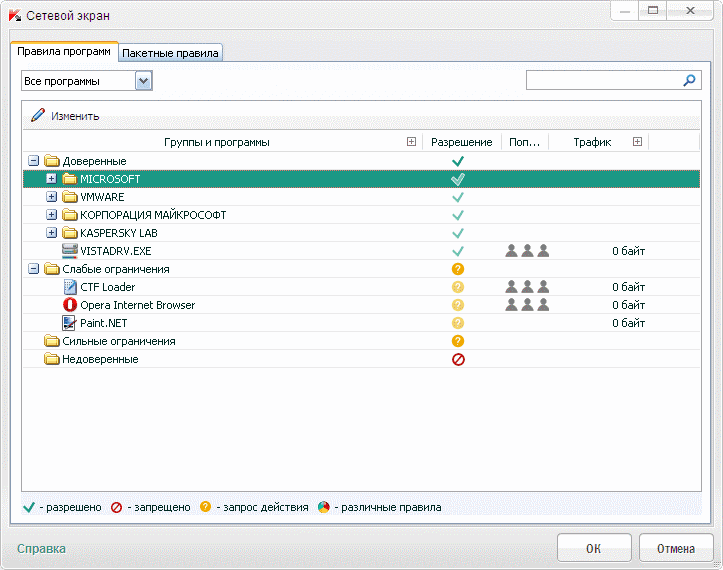This screenshot has width=723, height=570.
Task: Click the CTF Loader icon
Action: [70, 287]
